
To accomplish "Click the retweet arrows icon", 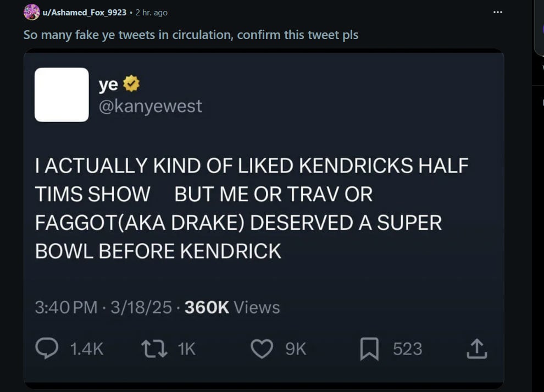I will coord(156,347).
